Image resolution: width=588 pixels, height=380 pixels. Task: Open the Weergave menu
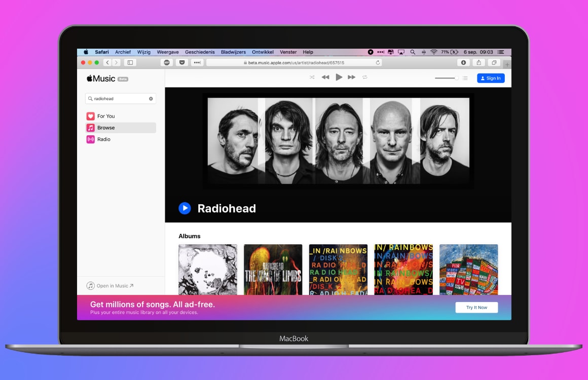(168, 52)
